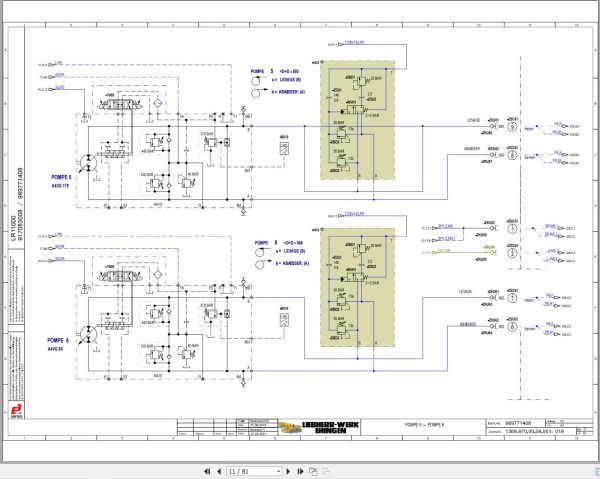The image size is (600, 479).
Task: Click the circled number 2
Action: click(x=512, y=253)
